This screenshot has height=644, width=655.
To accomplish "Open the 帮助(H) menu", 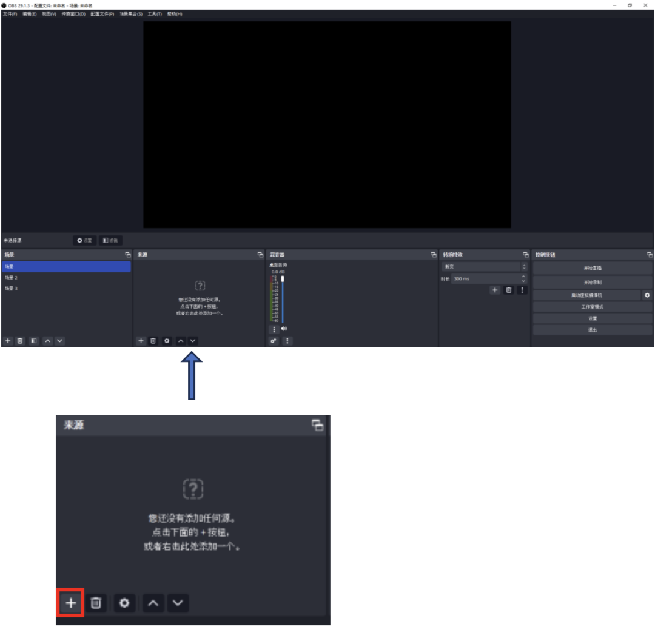I will [175, 14].
